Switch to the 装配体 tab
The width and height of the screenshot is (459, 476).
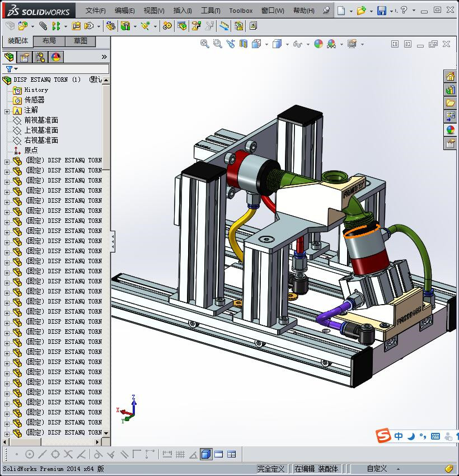pos(17,41)
